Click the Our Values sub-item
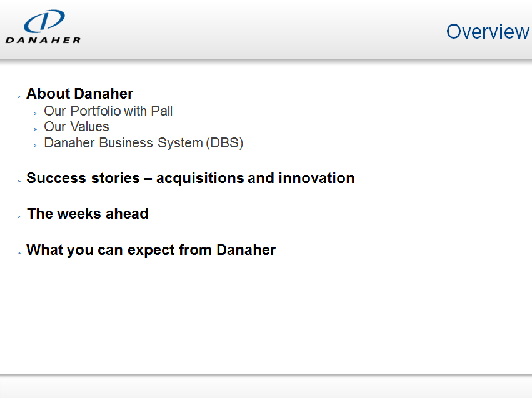Viewport: 532px width, 398px height. (x=76, y=127)
